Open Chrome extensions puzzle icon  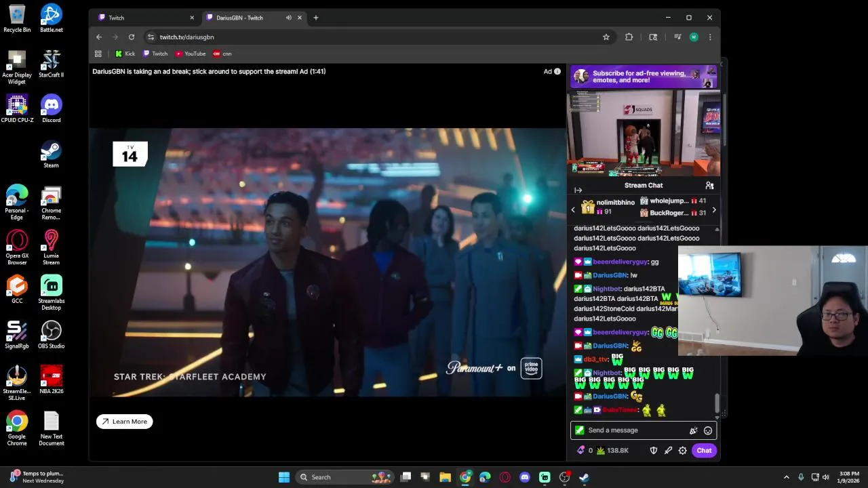coord(629,37)
